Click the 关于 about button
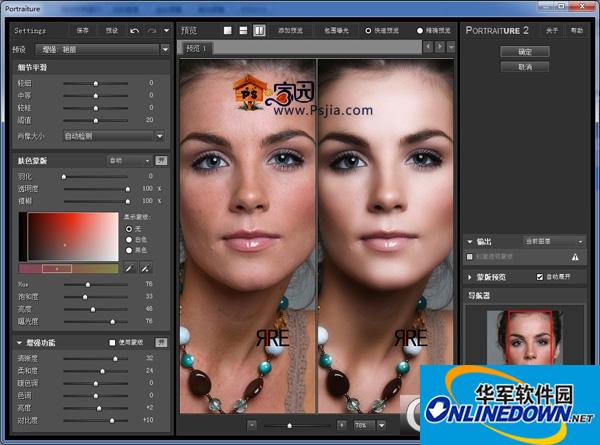The width and height of the screenshot is (600, 445). pos(552,31)
